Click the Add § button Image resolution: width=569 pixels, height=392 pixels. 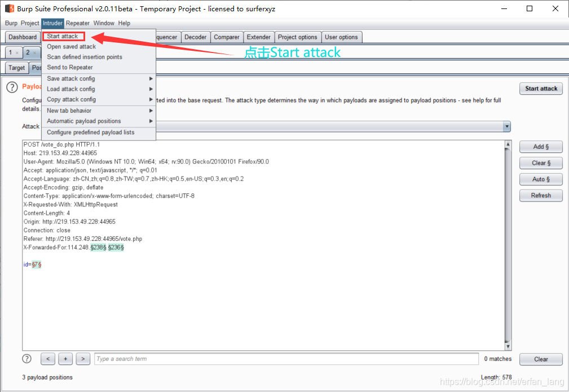point(541,147)
